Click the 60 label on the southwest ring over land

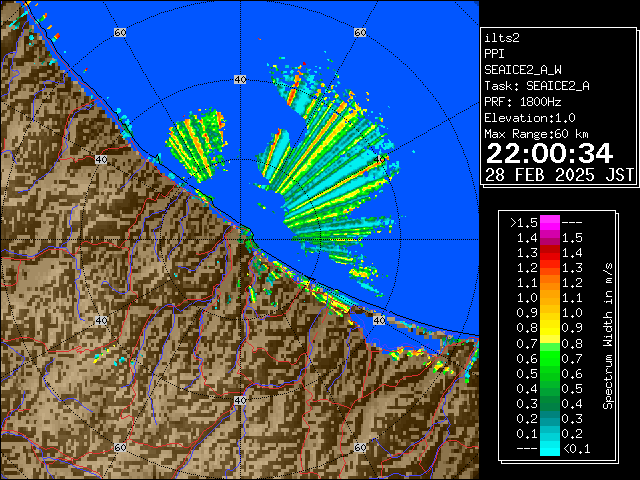click(x=120, y=447)
